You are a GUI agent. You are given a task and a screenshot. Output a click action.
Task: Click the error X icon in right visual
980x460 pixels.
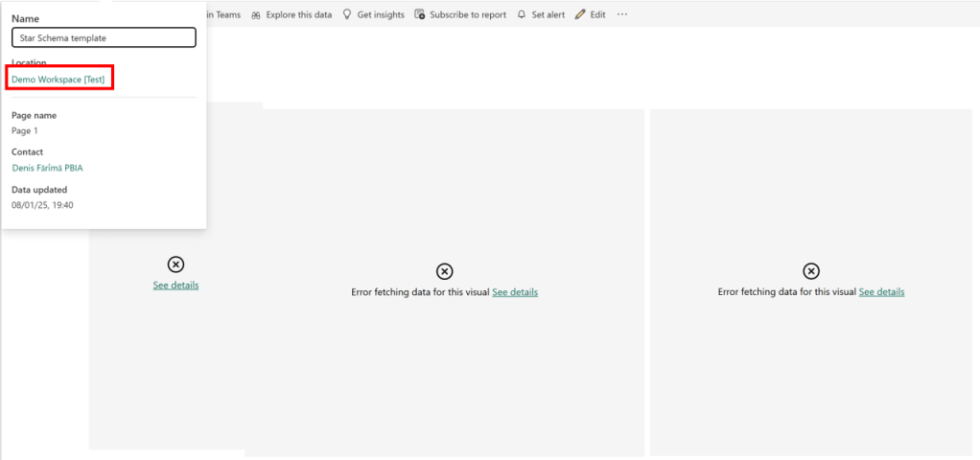(x=810, y=272)
